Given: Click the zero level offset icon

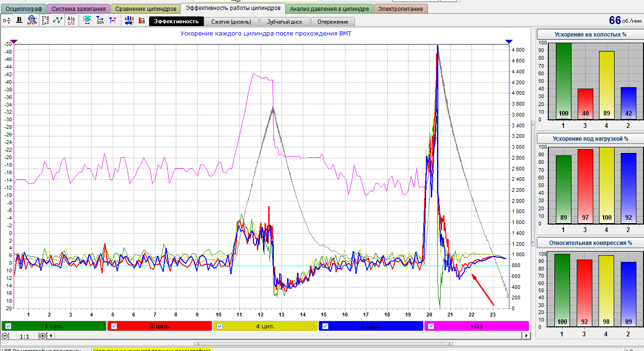Looking at the screenshot, I should pos(7,20).
